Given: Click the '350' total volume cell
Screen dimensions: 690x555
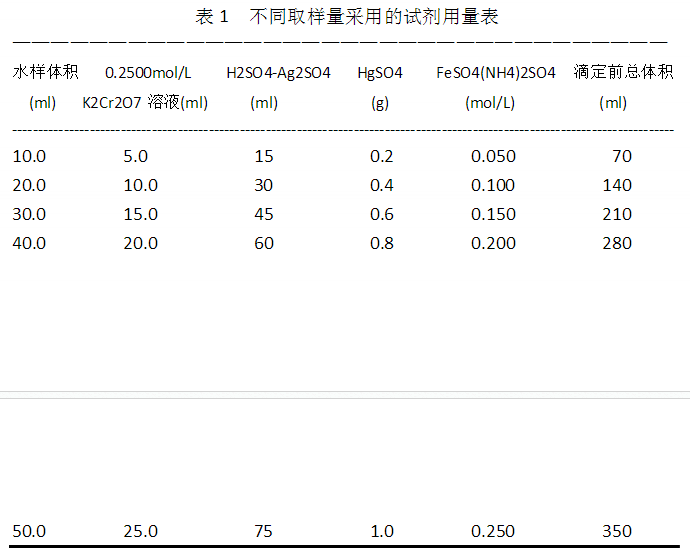Looking at the screenshot, I should (x=617, y=531).
